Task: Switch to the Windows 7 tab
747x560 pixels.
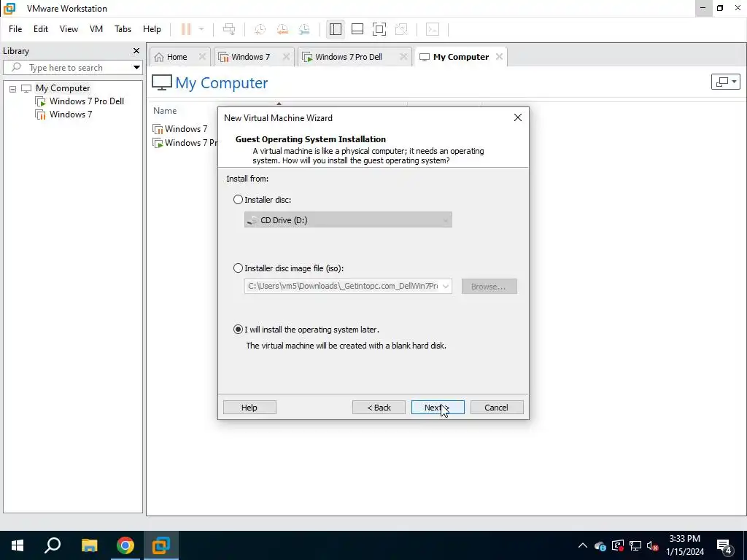Action: tap(250, 57)
